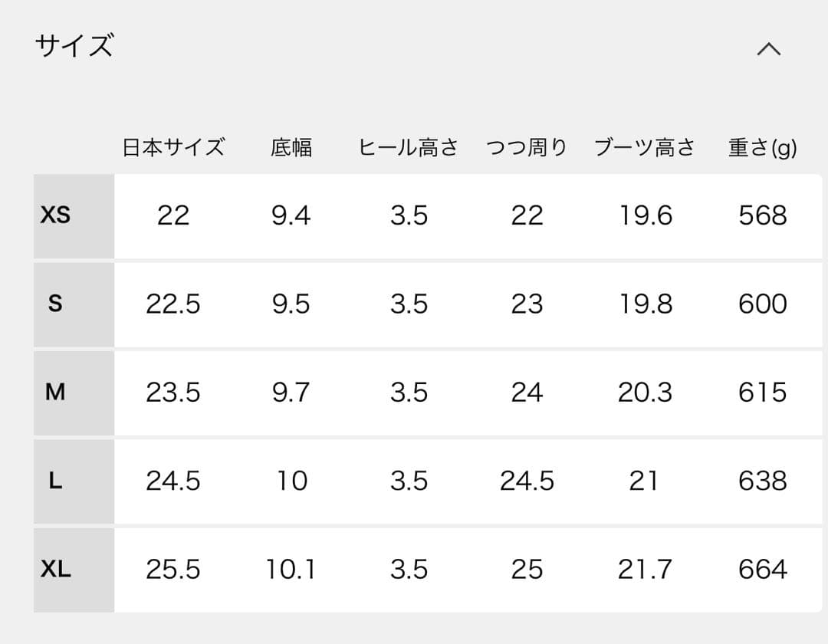Select the M heel height 3.5
The height and width of the screenshot is (644, 828).
coord(409,393)
